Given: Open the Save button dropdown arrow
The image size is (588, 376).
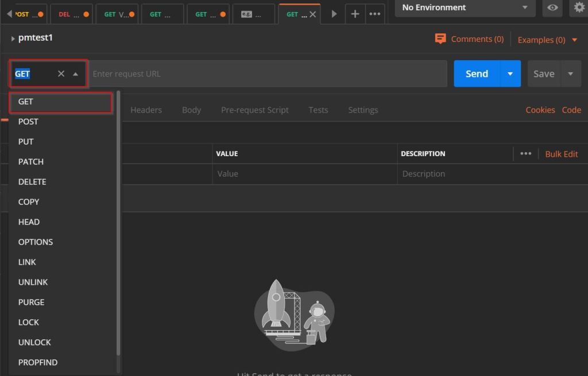Looking at the screenshot, I should (x=570, y=73).
